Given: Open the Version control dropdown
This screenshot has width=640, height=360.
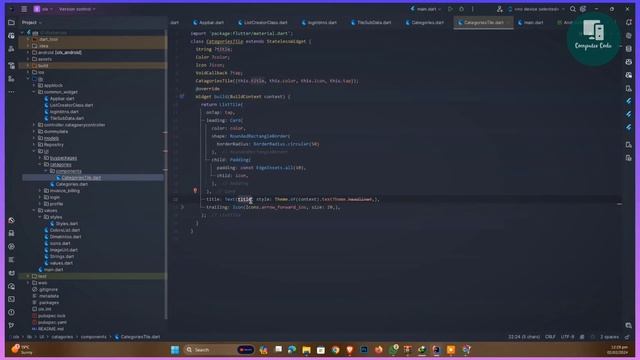Looking at the screenshot, I should coord(77,9).
